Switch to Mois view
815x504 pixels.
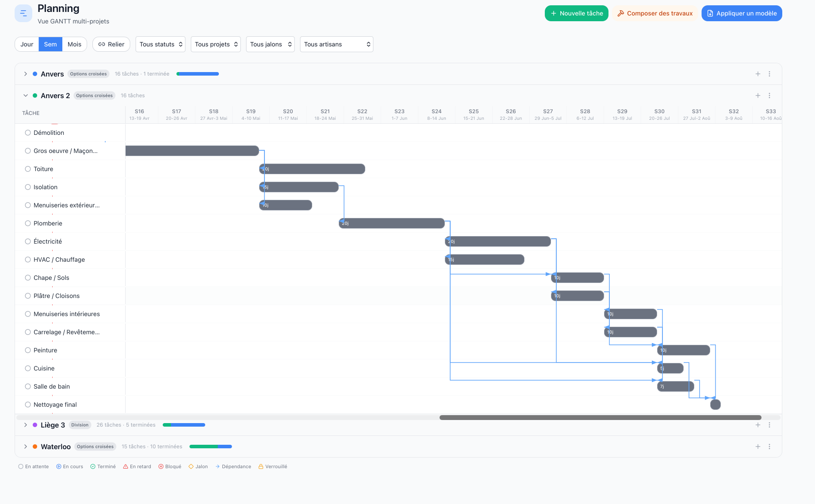[x=74, y=44]
